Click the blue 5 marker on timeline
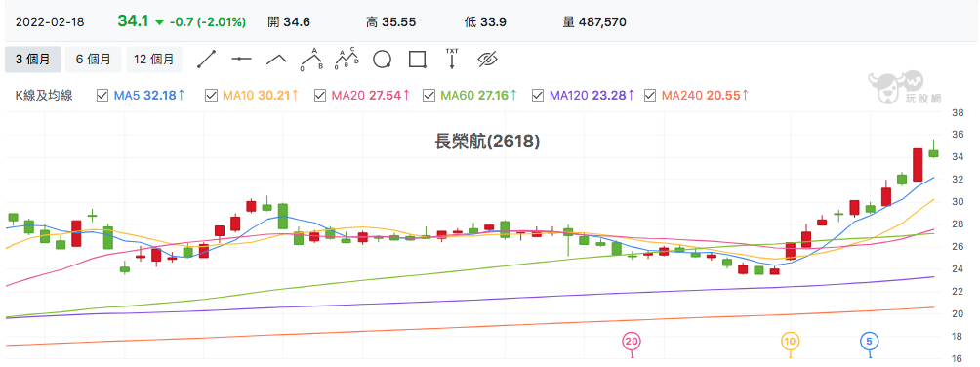The width and height of the screenshot is (980, 367). 870,342
